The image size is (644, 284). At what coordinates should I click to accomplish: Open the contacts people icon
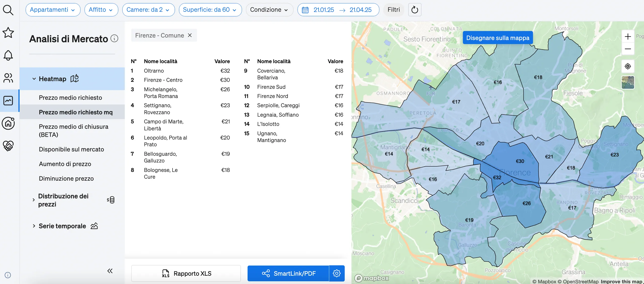click(x=8, y=78)
